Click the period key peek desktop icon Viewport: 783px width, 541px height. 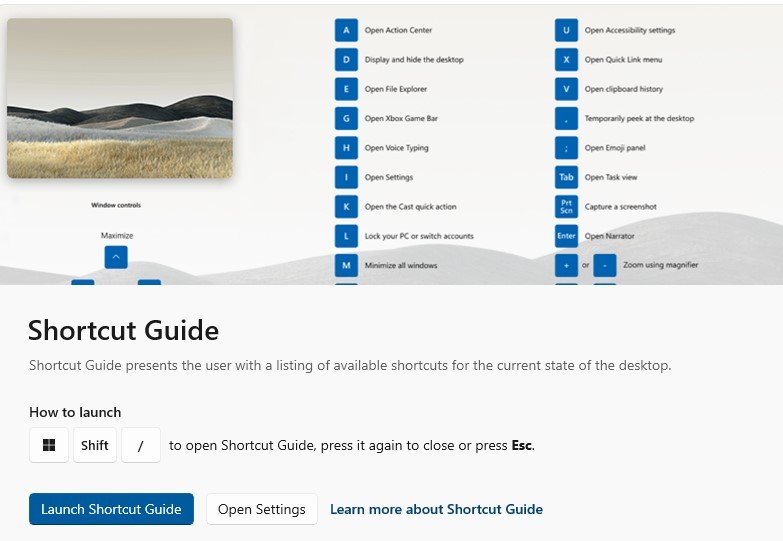click(566, 118)
